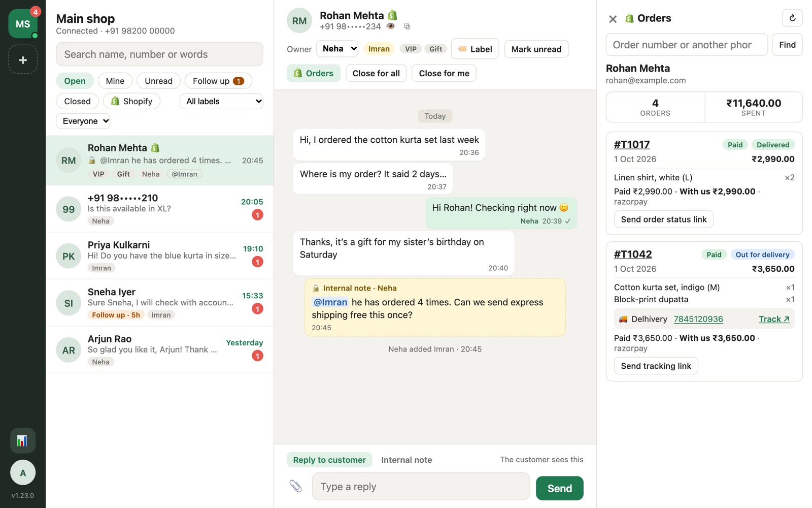The height and width of the screenshot is (508, 812).
Task: Toggle the Follow up filter chip
Action: pos(218,81)
